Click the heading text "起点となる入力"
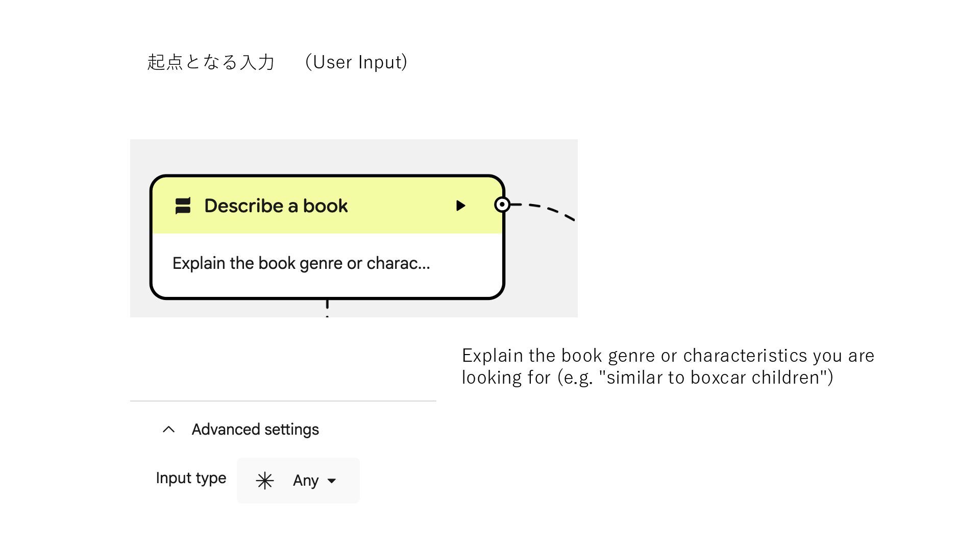The height and width of the screenshot is (551, 980). coord(211,62)
